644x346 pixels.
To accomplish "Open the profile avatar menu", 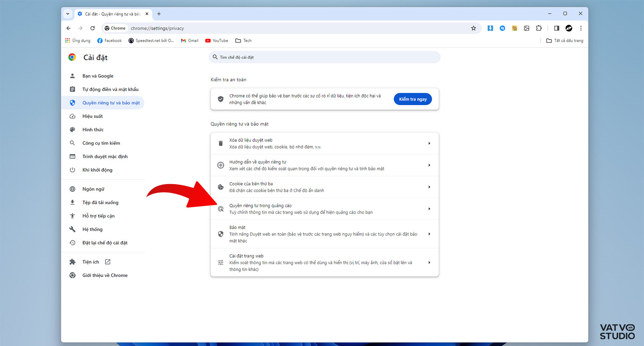I will [x=569, y=28].
